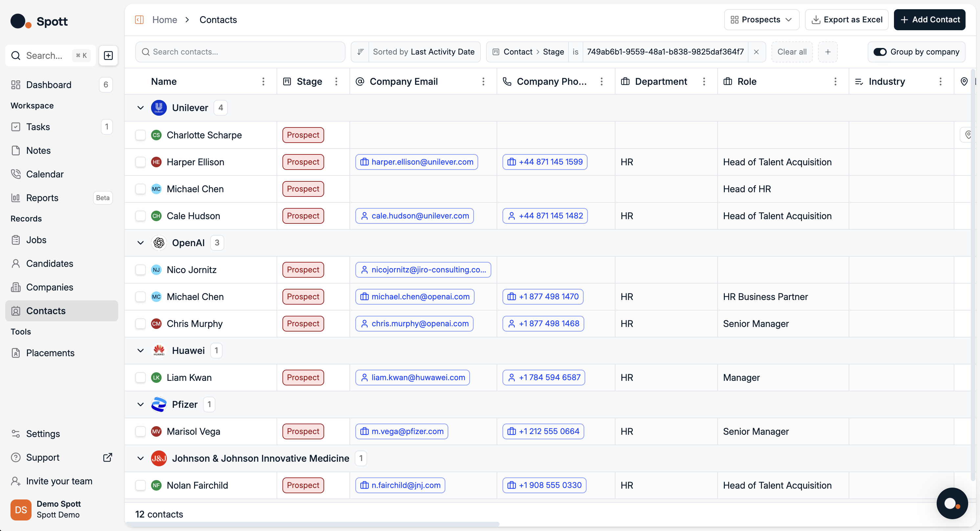The width and height of the screenshot is (980, 531).
Task: Click the sort direction icon next to Sorted by
Action: [360, 52]
